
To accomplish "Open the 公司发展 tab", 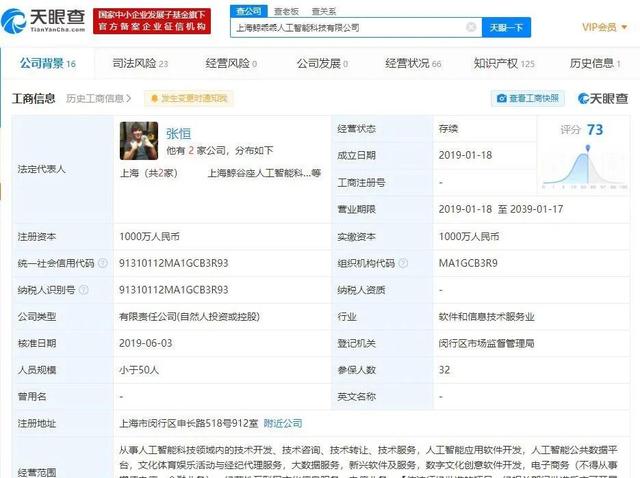I will [322, 63].
